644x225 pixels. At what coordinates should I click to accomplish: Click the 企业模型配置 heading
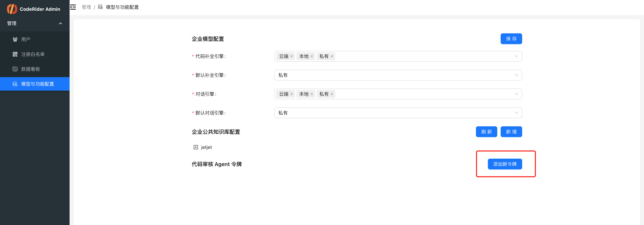pyautogui.click(x=208, y=39)
